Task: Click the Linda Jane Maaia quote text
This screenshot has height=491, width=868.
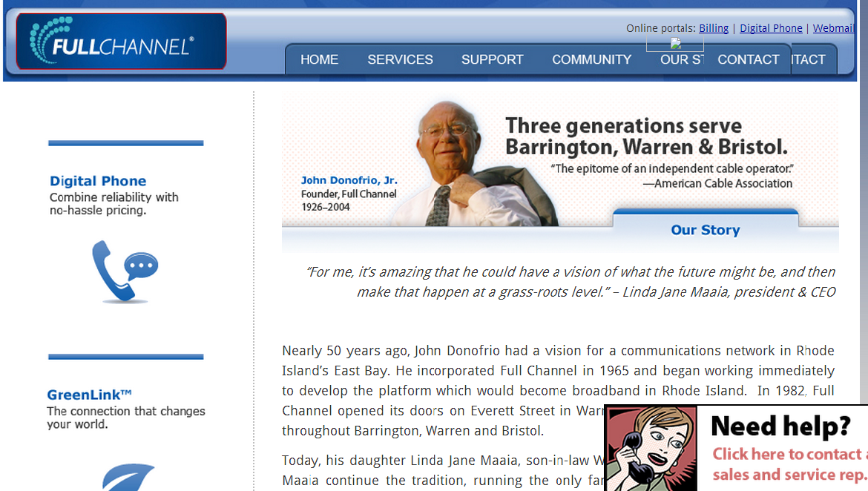Action: click(x=571, y=282)
